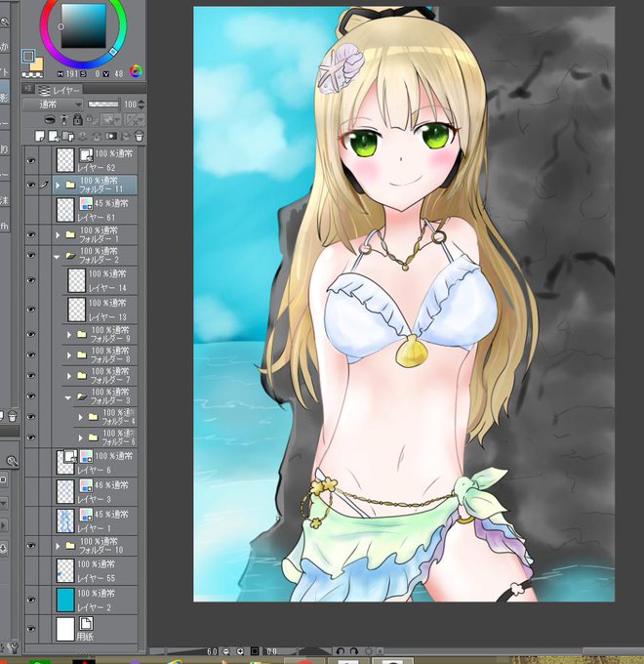Expand フォルダー 1 folder arrow

pyautogui.click(x=58, y=234)
